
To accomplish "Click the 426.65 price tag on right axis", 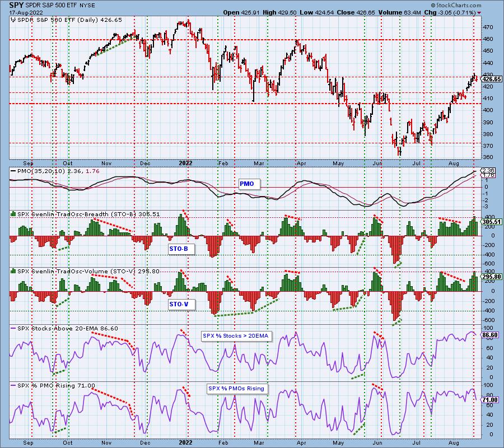I will 492,79.
